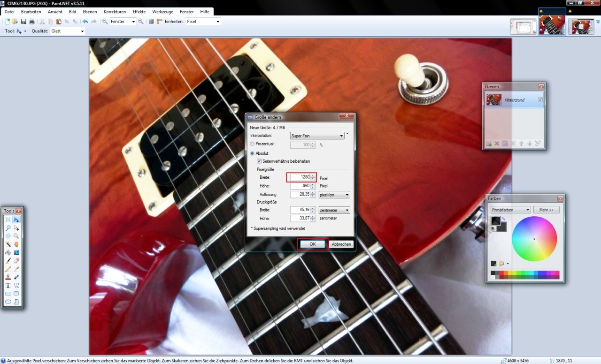Click Add New Layer icon in Ebenen panel
Screen dimensions: 601x364
[489, 144]
